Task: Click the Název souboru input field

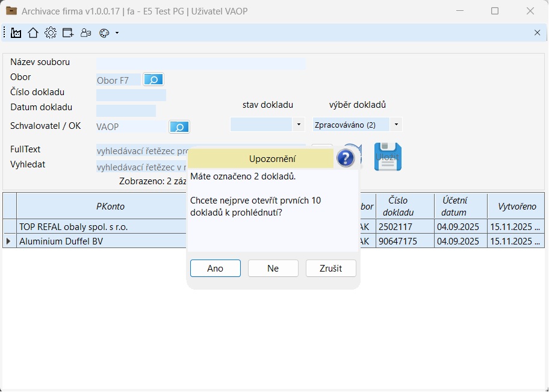Action: click(x=200, y=63)
